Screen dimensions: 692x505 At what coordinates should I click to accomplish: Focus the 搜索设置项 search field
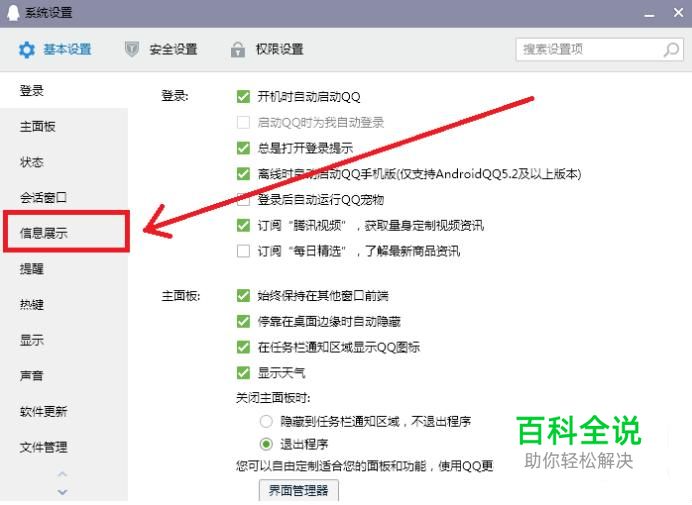[599, 49]
